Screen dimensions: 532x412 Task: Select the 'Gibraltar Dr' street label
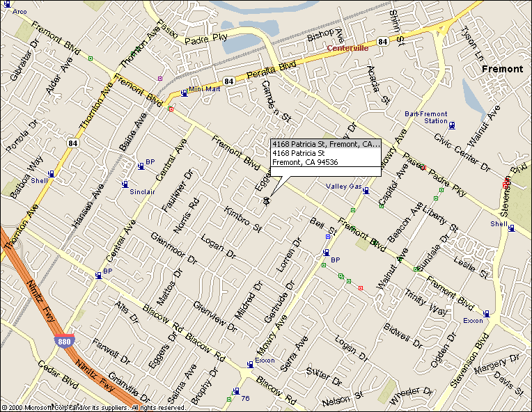(x=24, y=60)
